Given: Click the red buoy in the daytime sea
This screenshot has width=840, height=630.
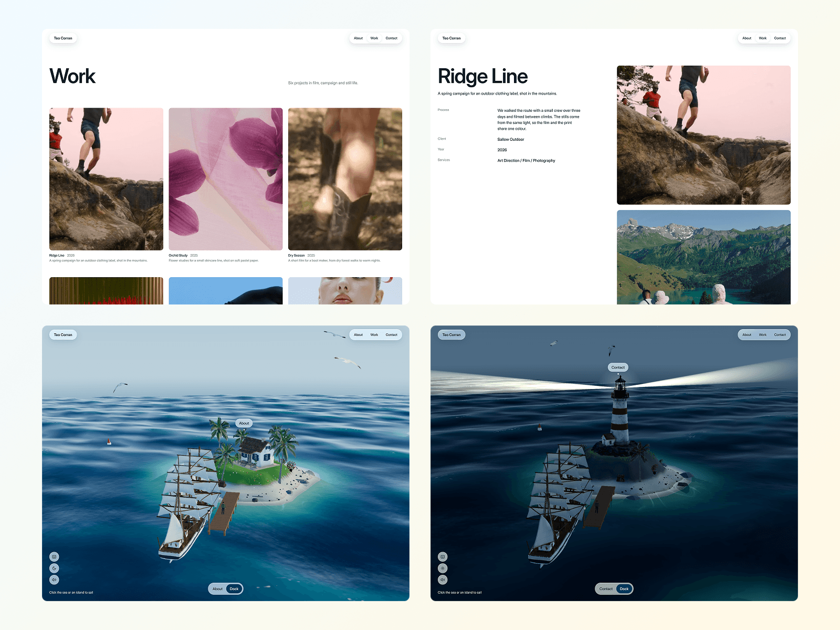Looking at the screenshot, I should (109, 442).
